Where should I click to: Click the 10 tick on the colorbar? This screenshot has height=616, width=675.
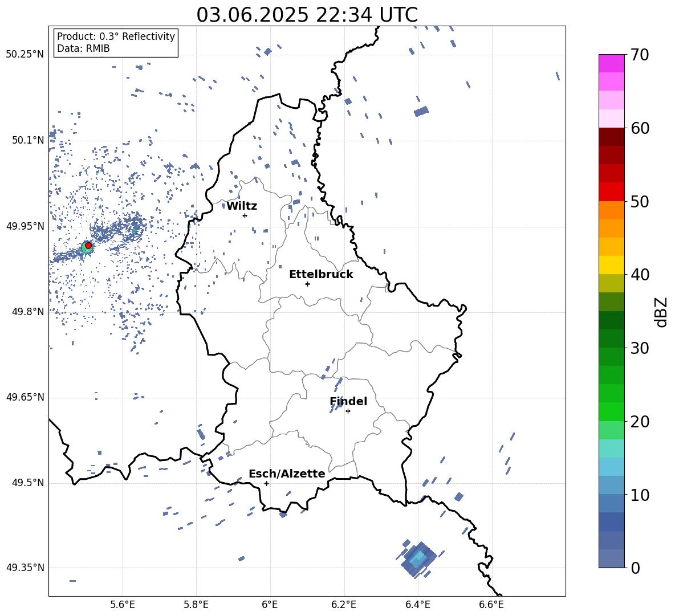[640, 495]
